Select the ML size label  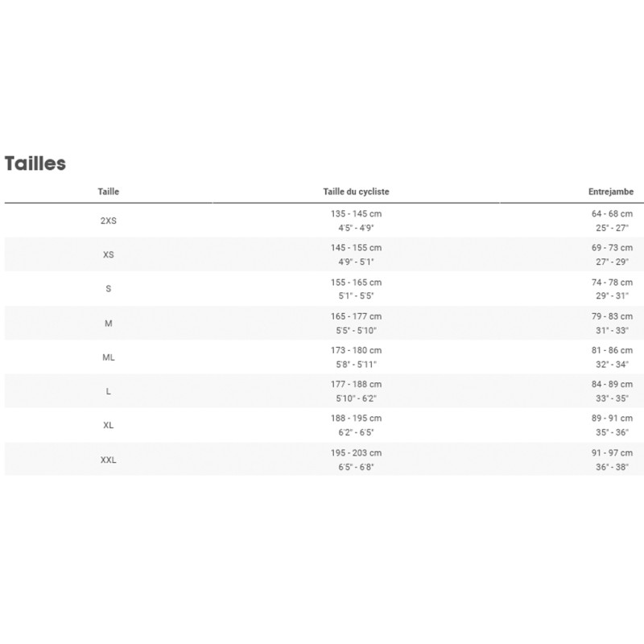pyautogui.click(x=109, y=357)
